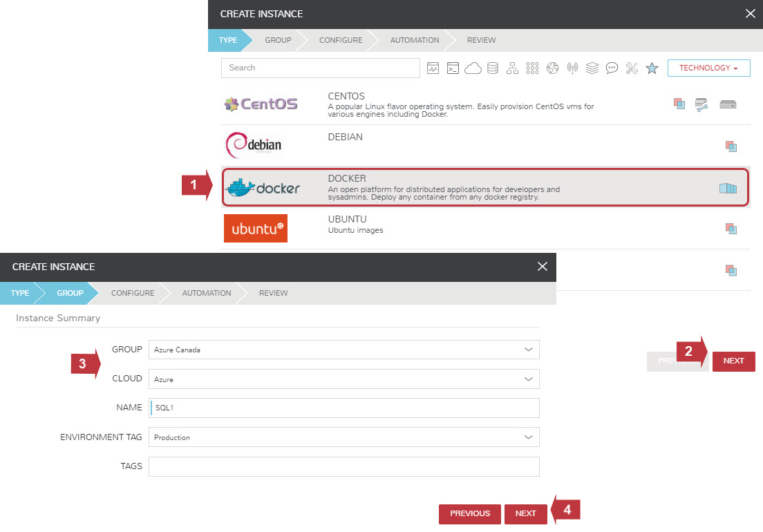Click the chat bubble messaging filter icon
This screenshot has width=763, height=532.
(x=612, y=68)
